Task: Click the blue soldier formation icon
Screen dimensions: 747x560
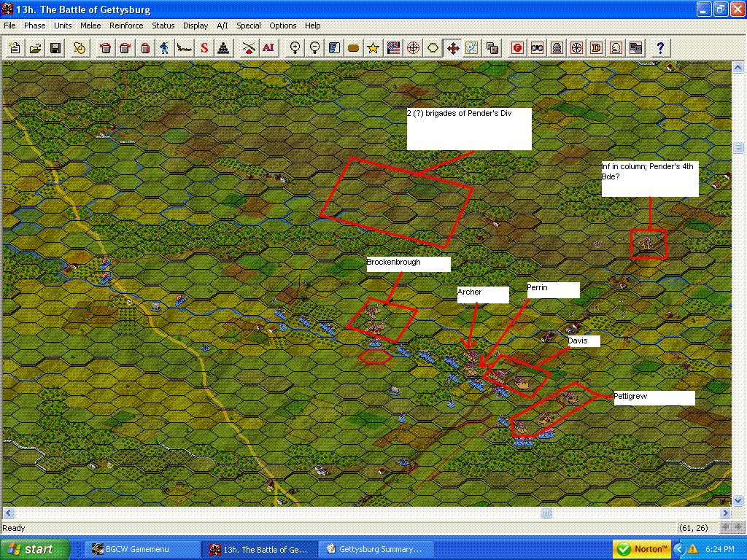Action: click(x=164, y=47)
